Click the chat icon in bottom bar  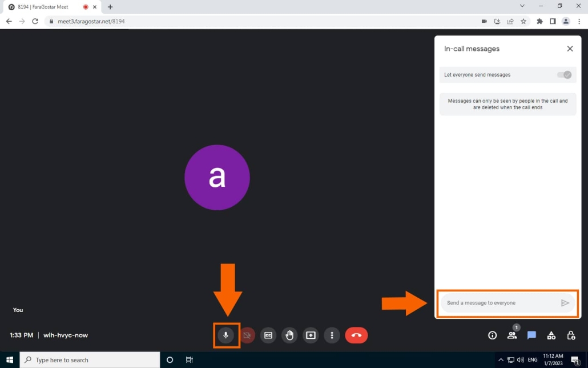[531, 335]
